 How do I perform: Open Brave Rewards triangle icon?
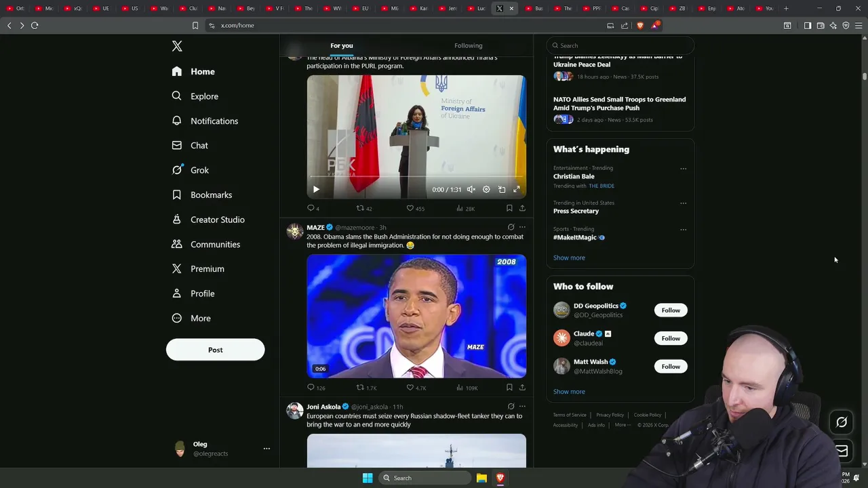point(655,26)
